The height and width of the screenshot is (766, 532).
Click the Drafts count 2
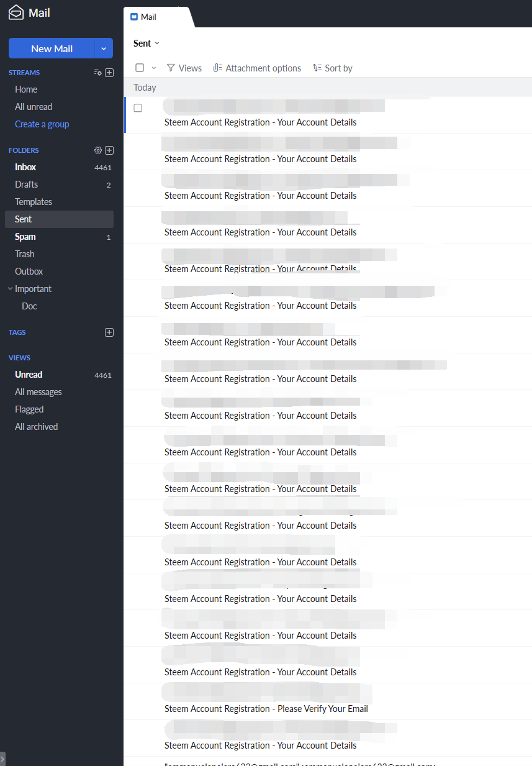(x=109, y=185)
